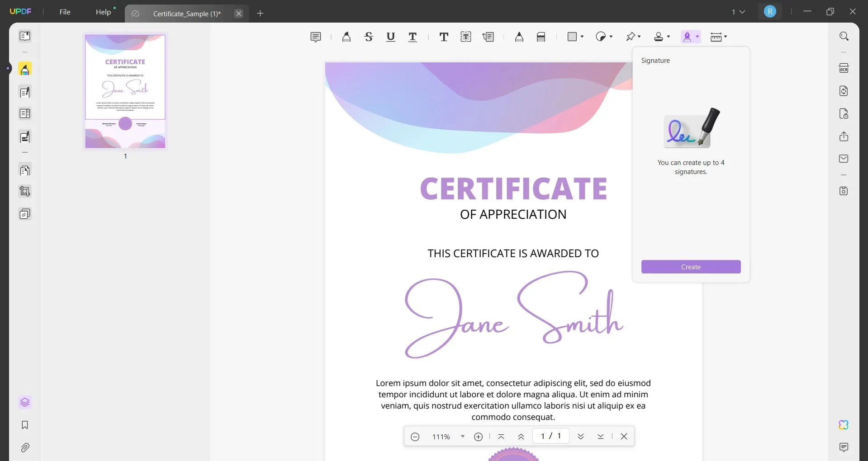This screenshot has height=461, width=868.
Task: Run the OCR text recognition tool
Action: click(844, 68)
